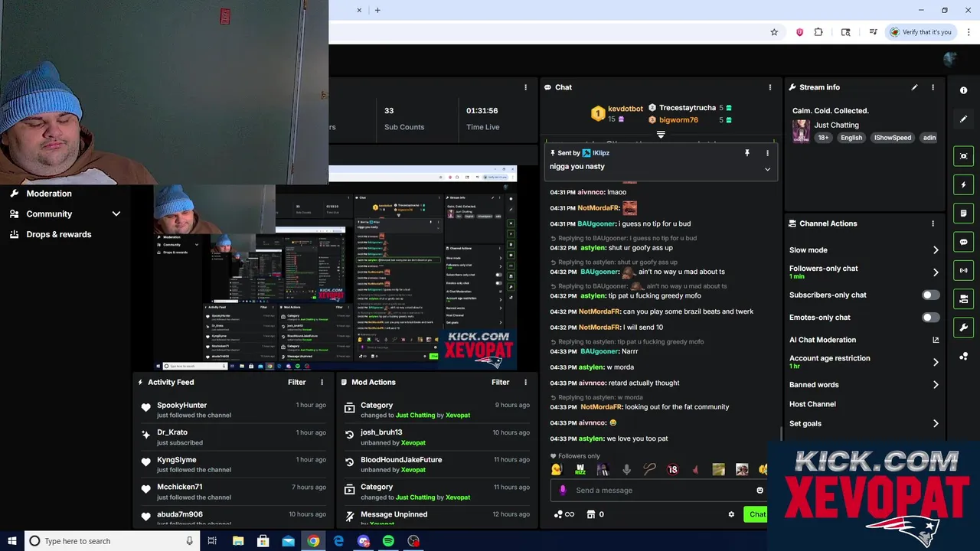980x551 pixels.
Task: Toggle the document widget icon in right sidebar
Action: pos(963,213)
